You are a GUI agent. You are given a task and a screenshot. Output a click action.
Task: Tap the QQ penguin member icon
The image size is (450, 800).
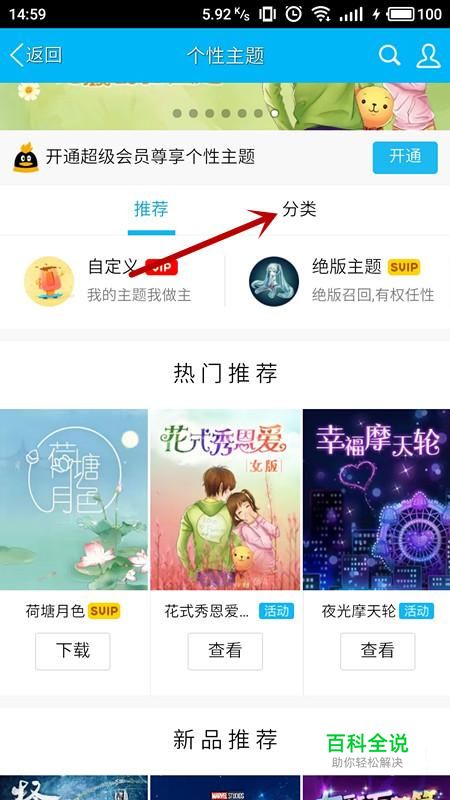click(26, 158)
